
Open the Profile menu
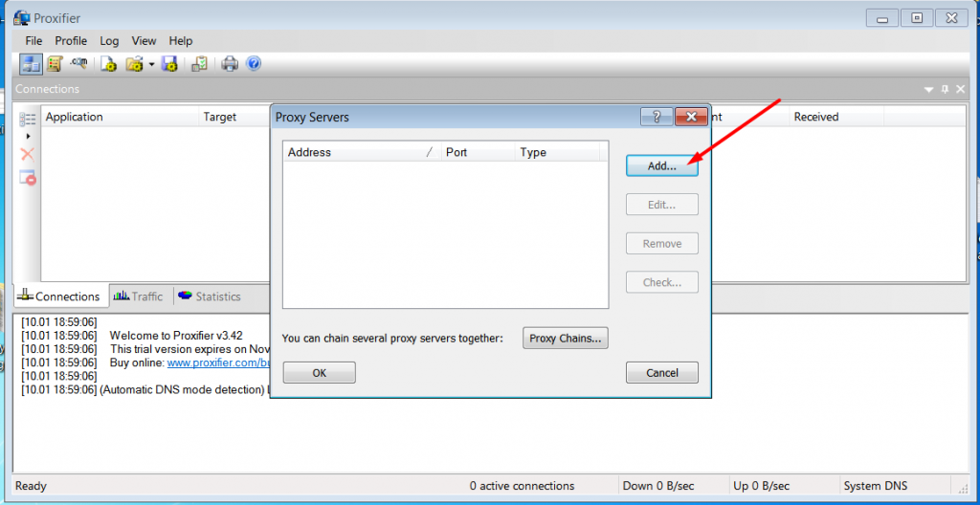[x=71, y=40]
